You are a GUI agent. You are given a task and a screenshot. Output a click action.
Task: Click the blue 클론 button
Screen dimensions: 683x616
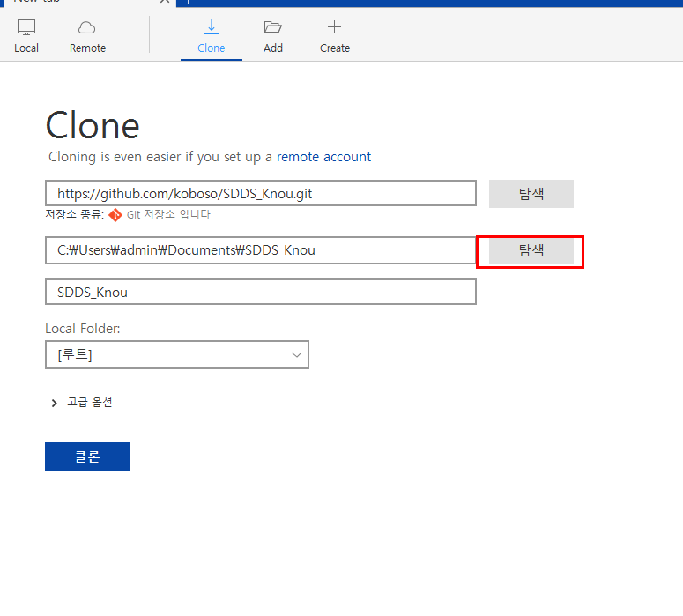(87, 456)
